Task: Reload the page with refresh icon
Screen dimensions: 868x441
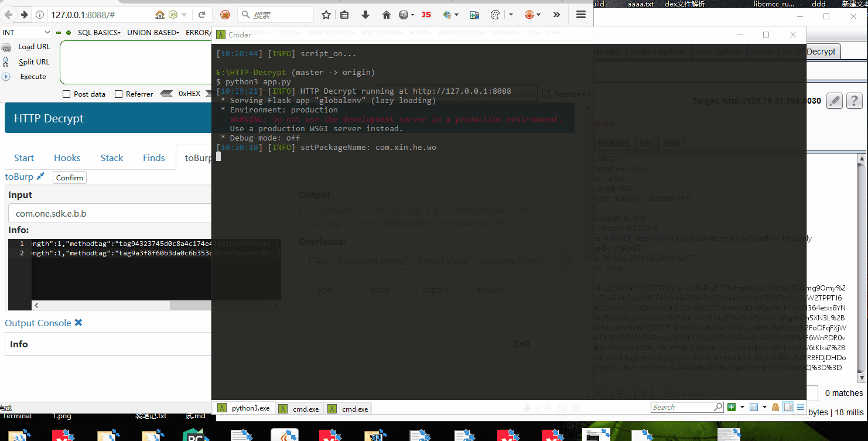Action: tap(201, 15)
